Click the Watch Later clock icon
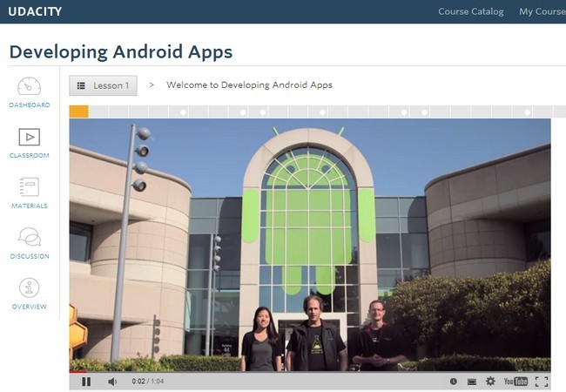The height and width of the screenshot is (392, 566). point(454,382)
